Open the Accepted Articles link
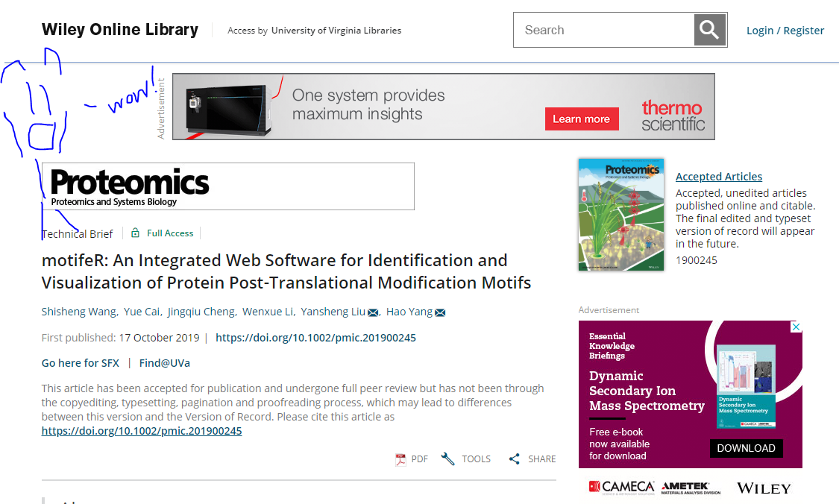Image resolution: width=839 pixels, height=504 pixels. pyautogui.click(x=718, y=177)
